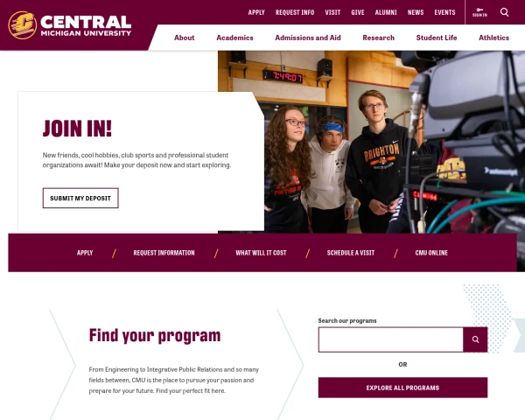Click the Central Michigan University logo
The height and width of the screenshot is (420, 525).
70,25
